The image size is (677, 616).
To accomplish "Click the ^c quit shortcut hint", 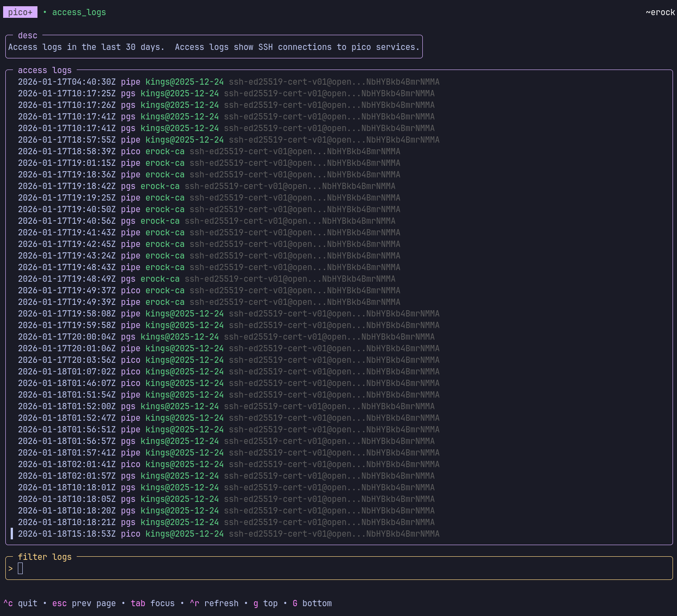I will (21, 603).
